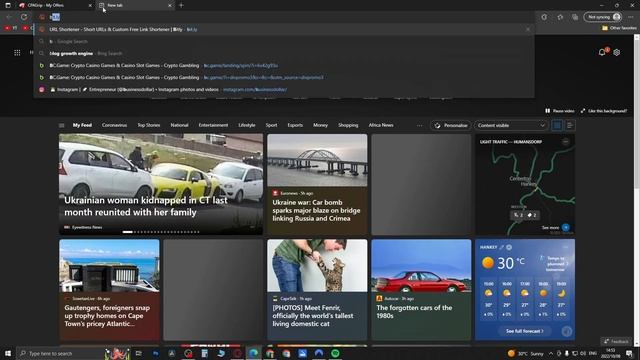The height and width of the screenshot is (360, 640).
Task: Show hidden system tray icons
Action: [x=551, y=353]
